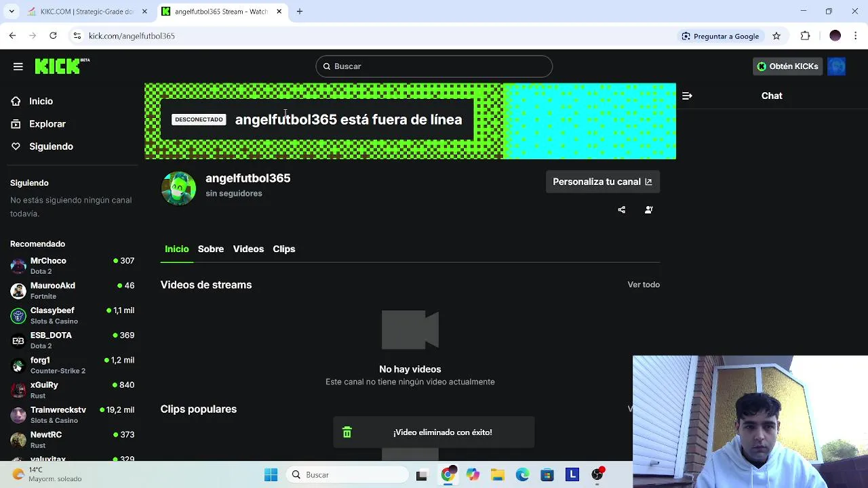868x488 pixels.
Task: Open NewtRC recommended channel
Action: point(72,439)
